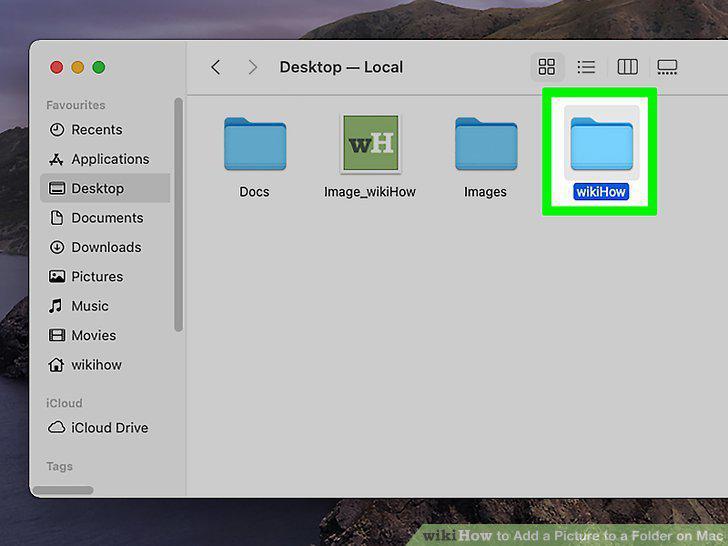
Task: Click the Documents page icon
Action: 57,218
